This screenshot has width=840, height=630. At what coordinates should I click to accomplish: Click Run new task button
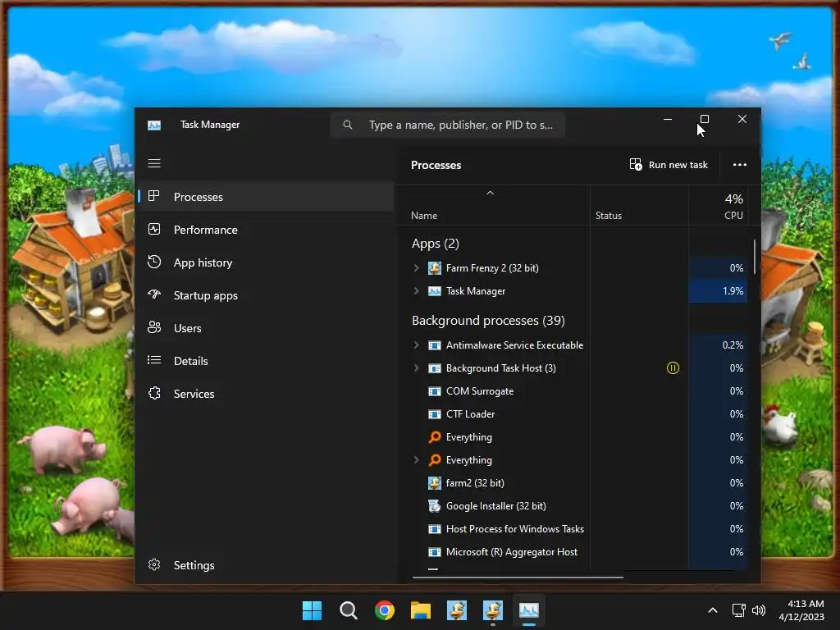coord(669,164)
